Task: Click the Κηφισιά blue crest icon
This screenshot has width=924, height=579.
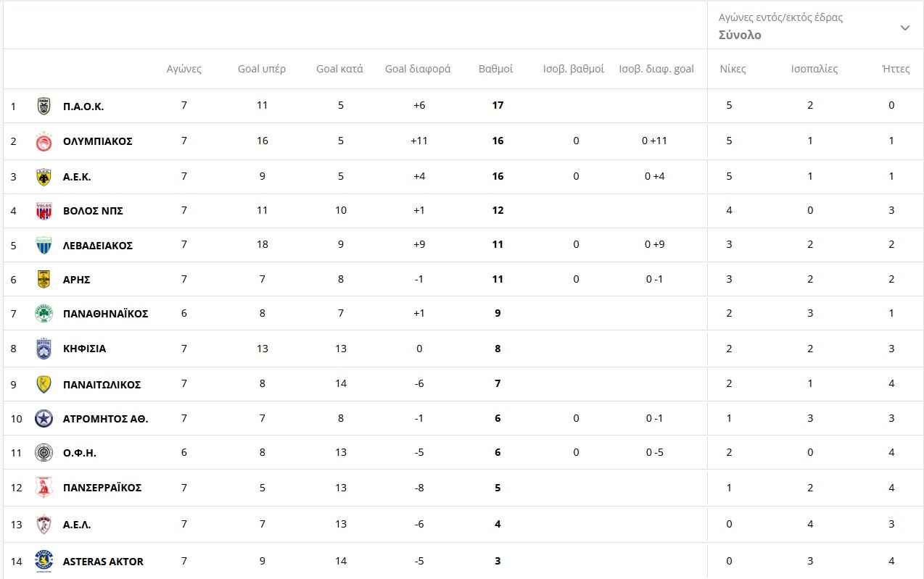Action: click(44, 349)
